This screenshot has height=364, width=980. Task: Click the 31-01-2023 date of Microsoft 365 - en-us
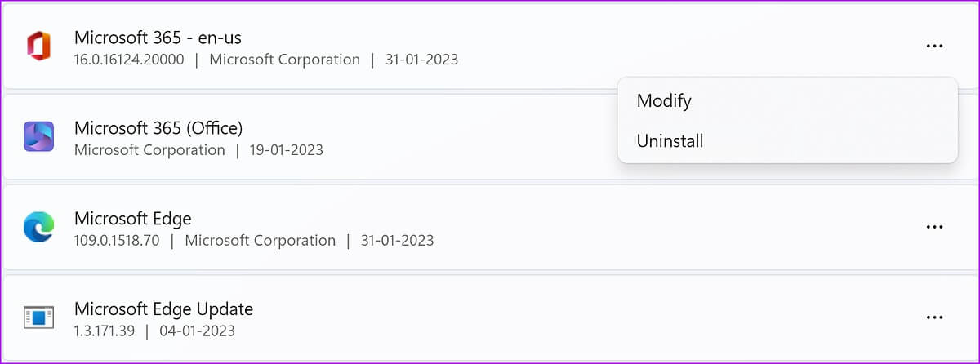pyautogui.click(x=421, y=60)
